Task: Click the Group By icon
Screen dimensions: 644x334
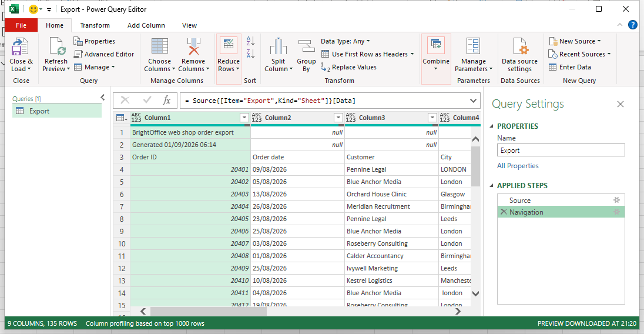Action: 306,46
